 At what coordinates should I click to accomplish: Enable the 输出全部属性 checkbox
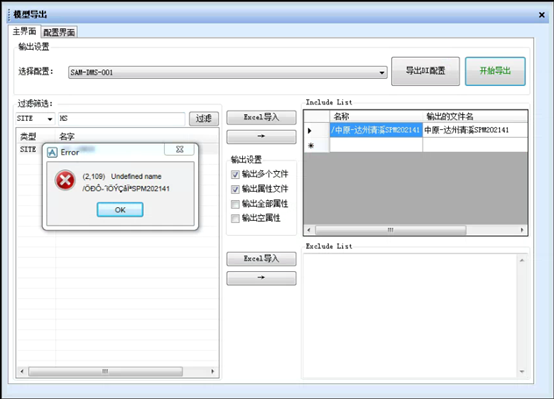coord(235,204)
